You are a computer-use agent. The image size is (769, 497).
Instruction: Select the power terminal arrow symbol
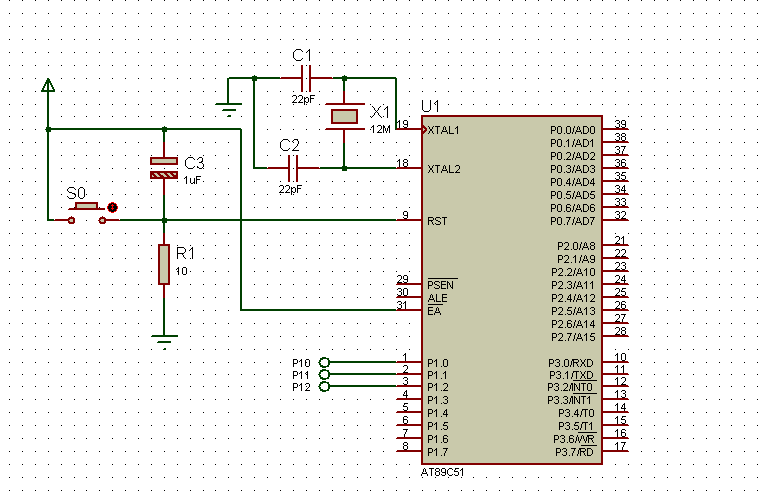click(x=48, y=85)
